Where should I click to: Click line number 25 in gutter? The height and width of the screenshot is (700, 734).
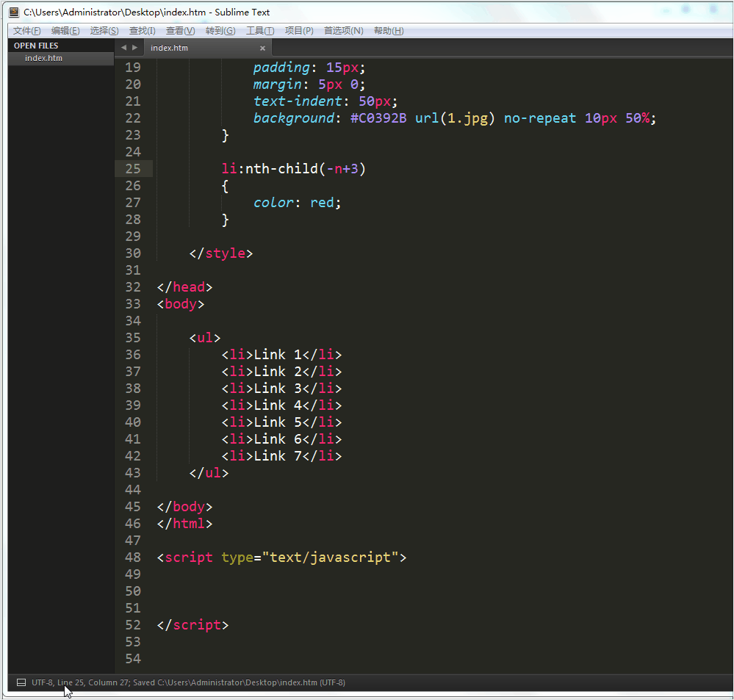coord(133,168)
